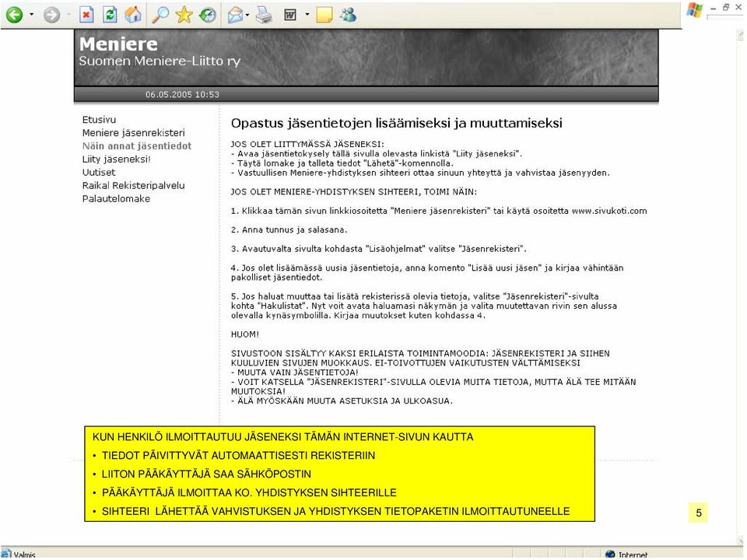Open the Uutiset navigation link

pos(99,173)
